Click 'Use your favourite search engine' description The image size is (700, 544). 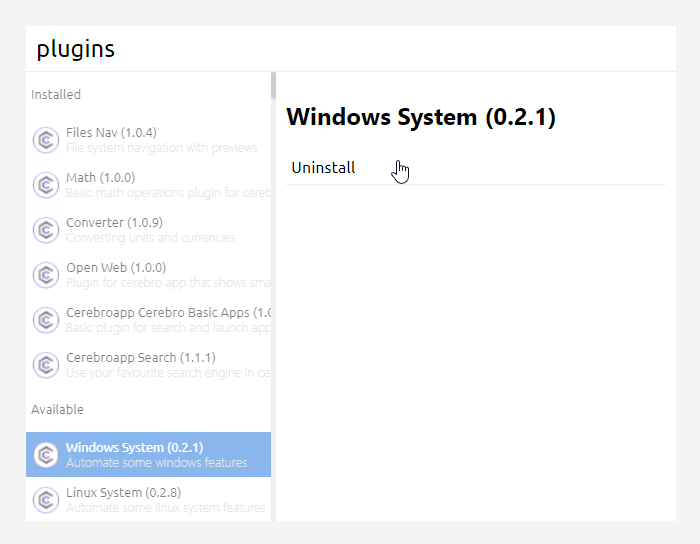tap(168, 373)
